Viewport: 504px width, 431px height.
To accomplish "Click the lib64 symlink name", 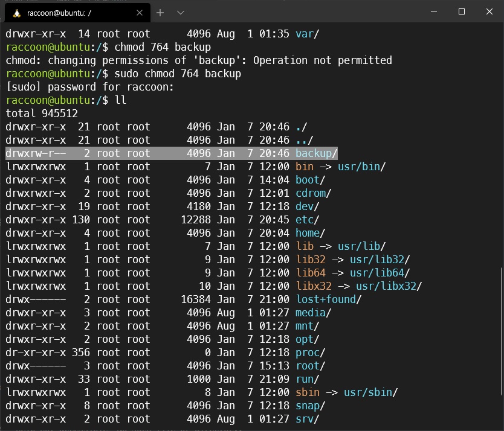I will pos(311,273).
